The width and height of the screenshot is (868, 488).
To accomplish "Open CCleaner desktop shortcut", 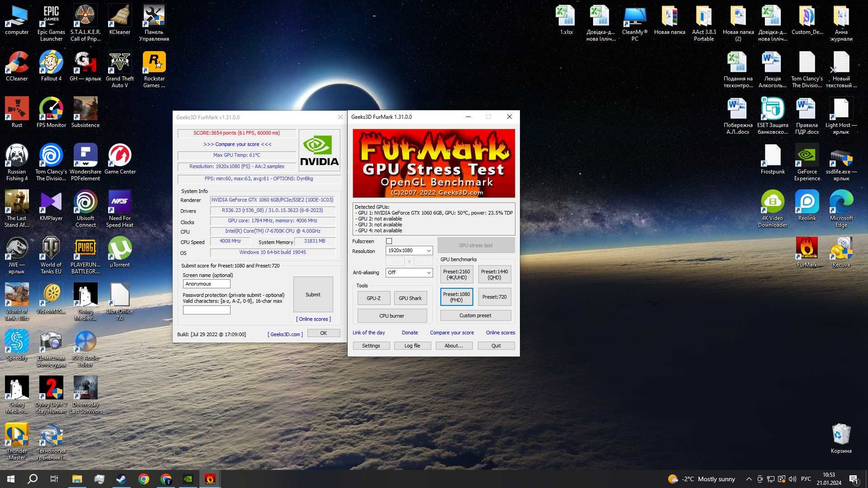I will click(x=17, y=66).
